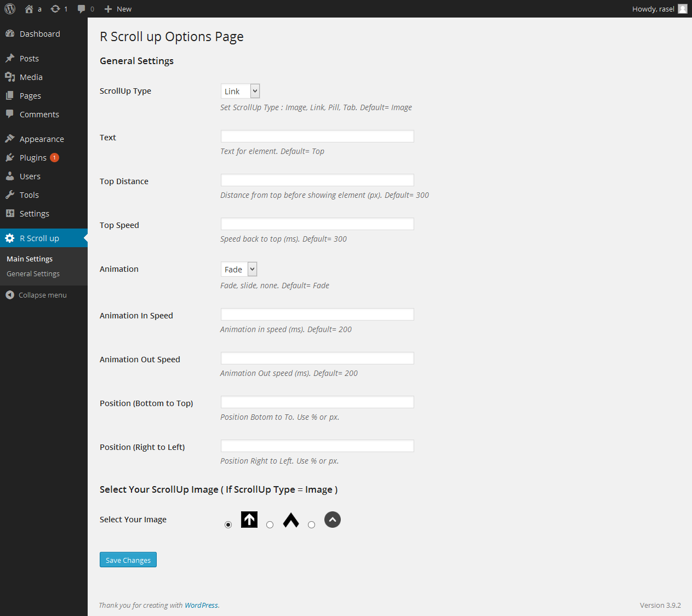692x616 pixels.
Task: Focus the Animation Out Speed field
Action: tap(317, 358)
